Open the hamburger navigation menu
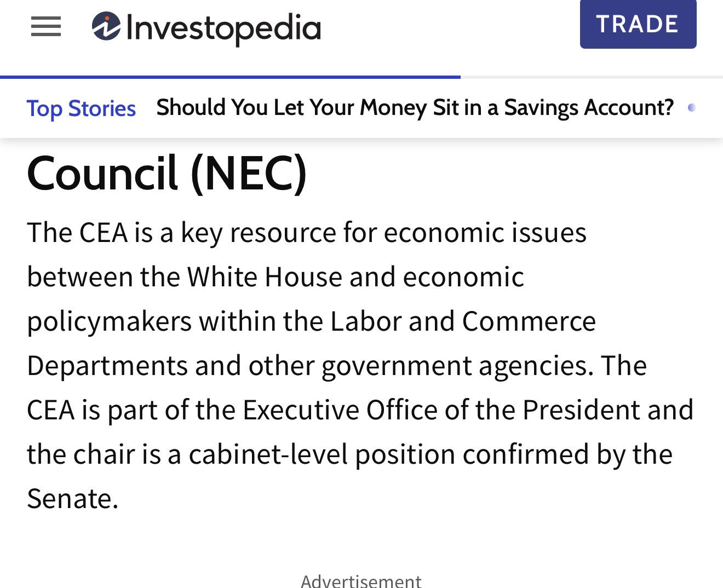Screen dimensions: 723x588 click(x=46, y=26)
